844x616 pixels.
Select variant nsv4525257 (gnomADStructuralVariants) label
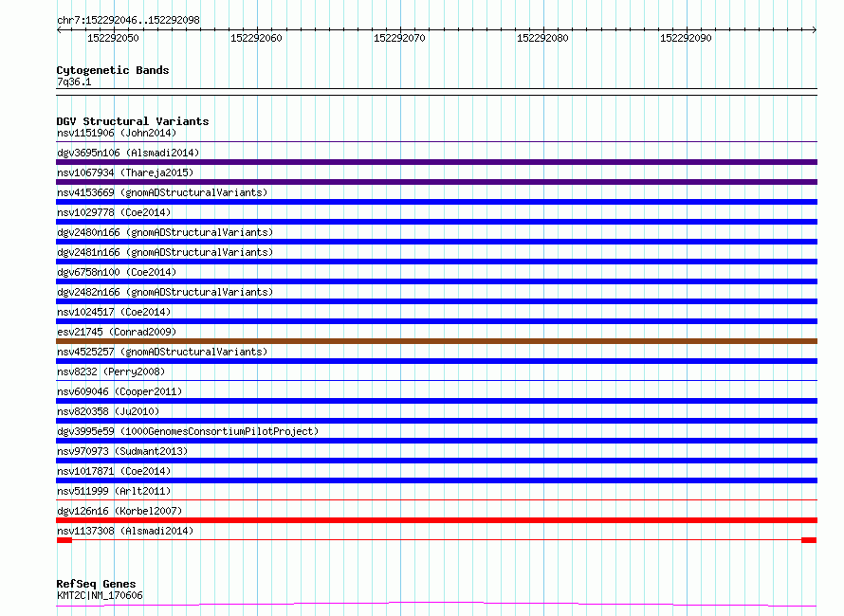click(162, 352)
